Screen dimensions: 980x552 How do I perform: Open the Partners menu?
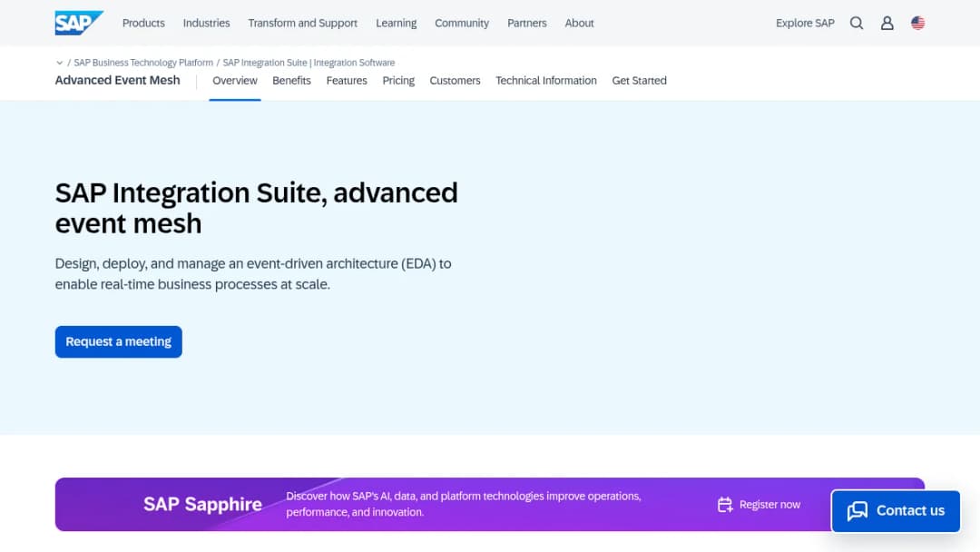(527, 23)
